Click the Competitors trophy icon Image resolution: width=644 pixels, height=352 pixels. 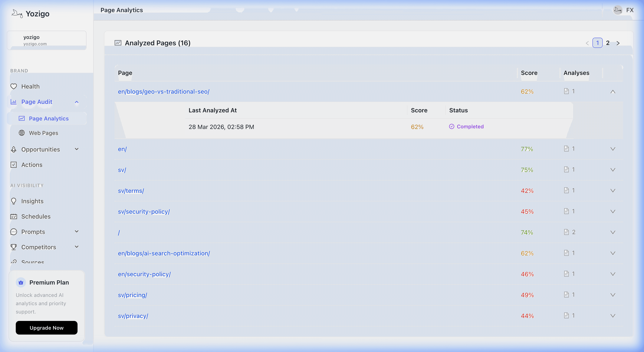pos(14,247)
